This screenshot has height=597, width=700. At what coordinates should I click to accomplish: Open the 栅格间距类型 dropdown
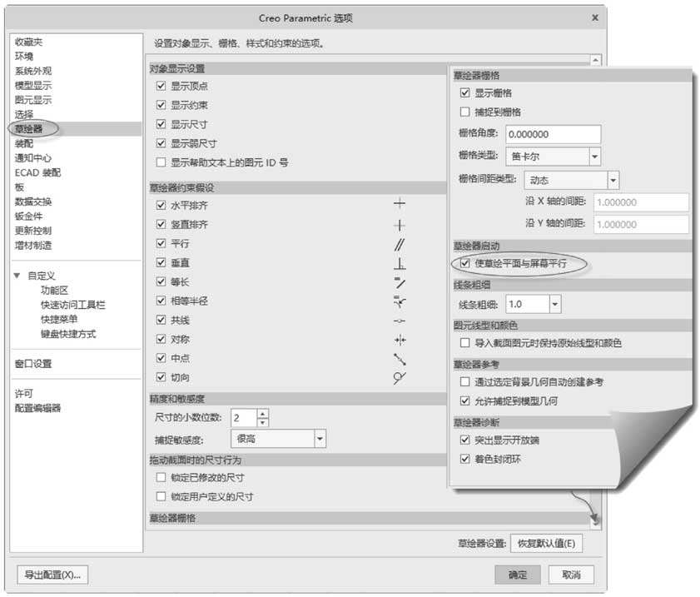coord(613,181)
